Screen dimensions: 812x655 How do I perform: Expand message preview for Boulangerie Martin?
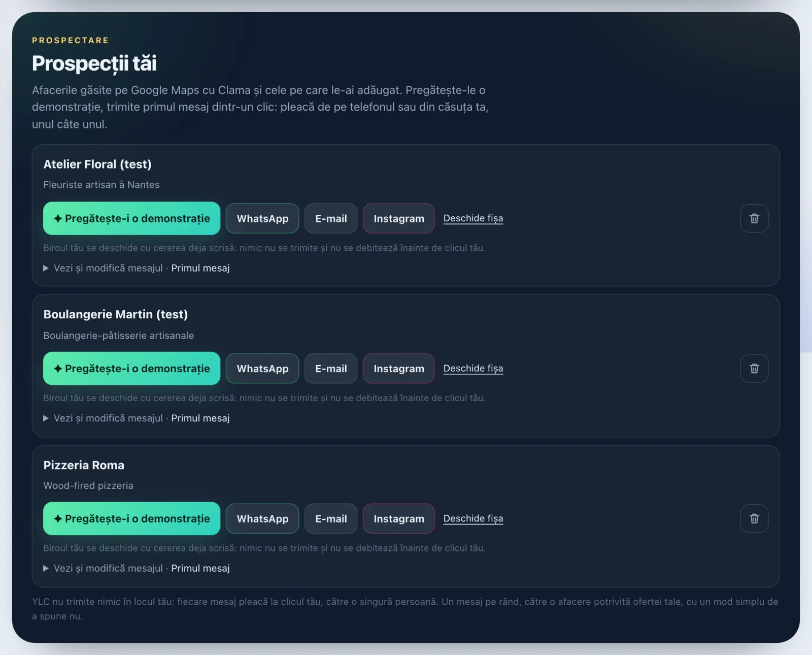[x=137, y=418]
